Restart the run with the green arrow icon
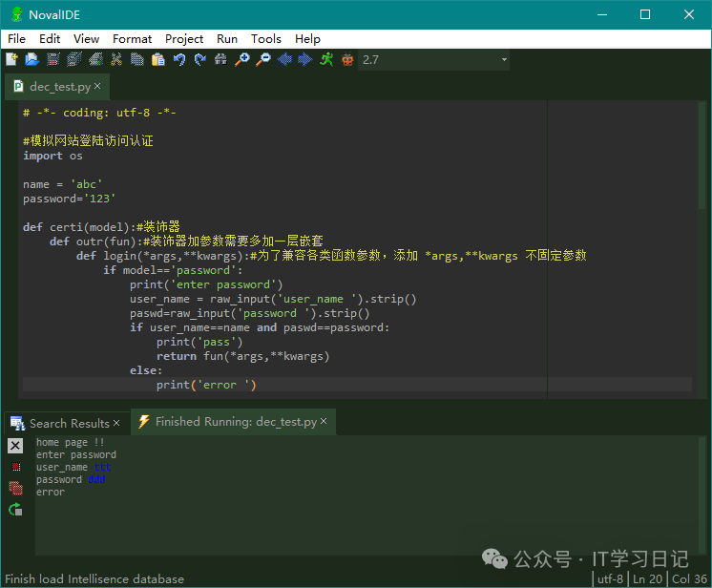 pyautogui.click(x=15, y=510)
